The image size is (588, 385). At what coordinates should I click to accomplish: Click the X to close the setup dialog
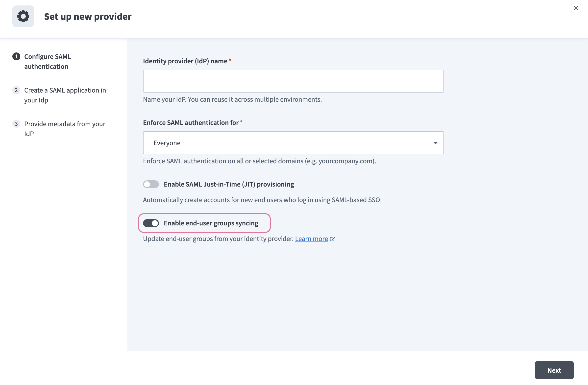576,8
